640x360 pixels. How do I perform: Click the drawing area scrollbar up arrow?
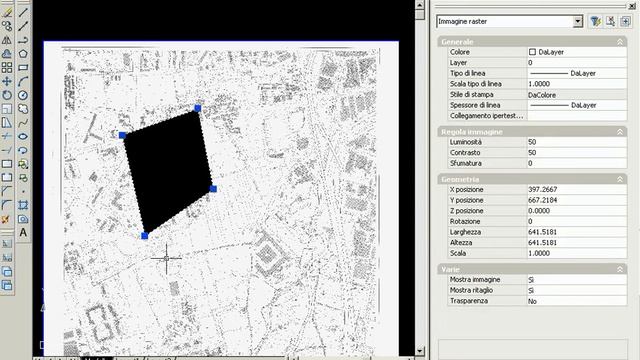click(420, 5)
